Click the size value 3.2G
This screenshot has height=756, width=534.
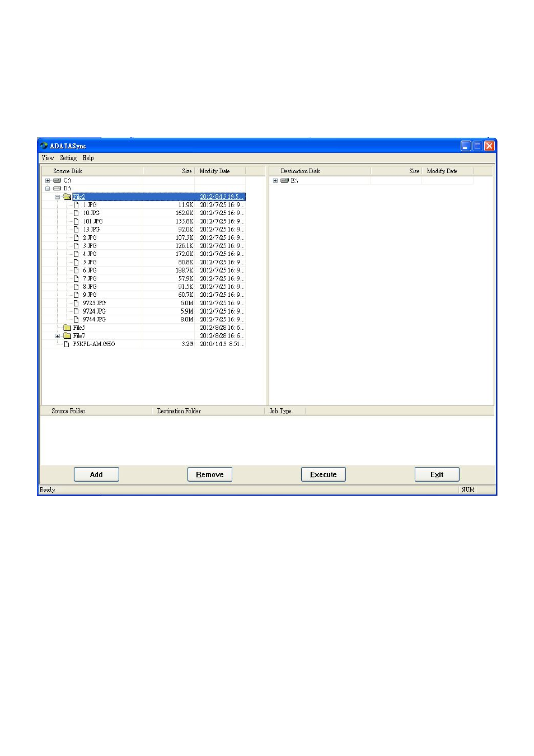[188, 344]
